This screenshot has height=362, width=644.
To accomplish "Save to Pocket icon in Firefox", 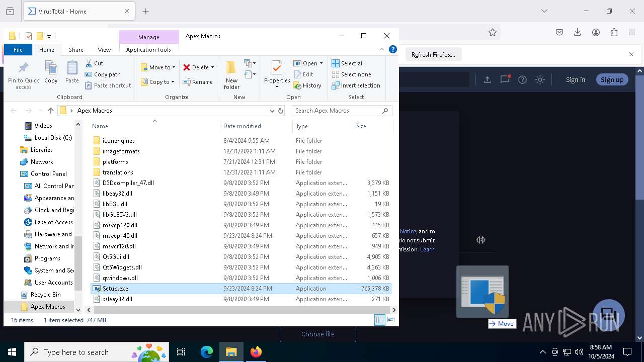I will [x=559, y=32].
